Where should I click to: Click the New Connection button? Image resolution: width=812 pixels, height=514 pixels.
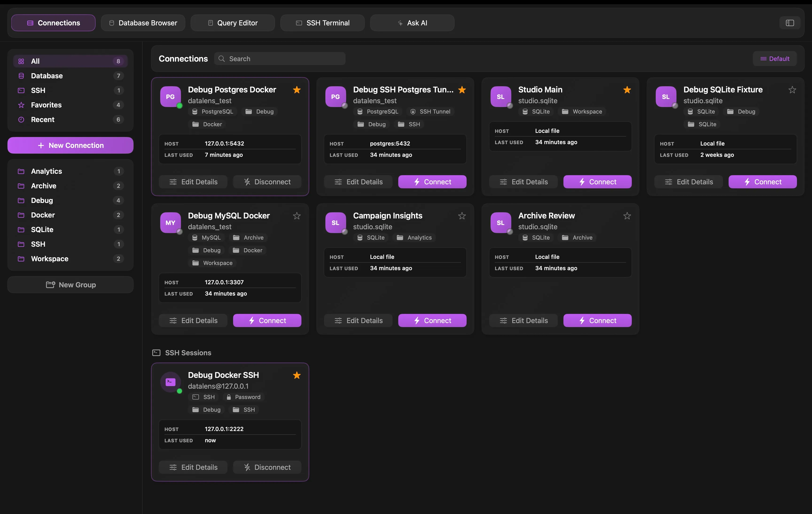click(x=70, y=146)
